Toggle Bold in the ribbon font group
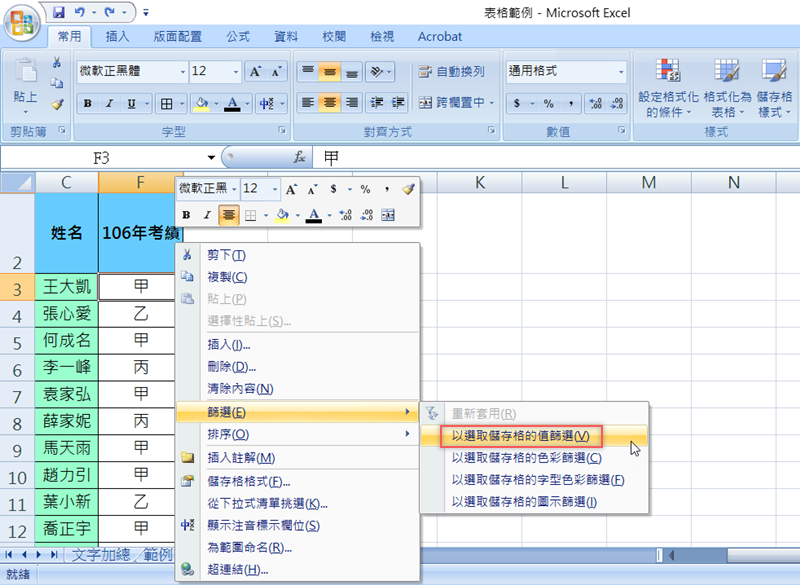 click(x=88, y=103)
